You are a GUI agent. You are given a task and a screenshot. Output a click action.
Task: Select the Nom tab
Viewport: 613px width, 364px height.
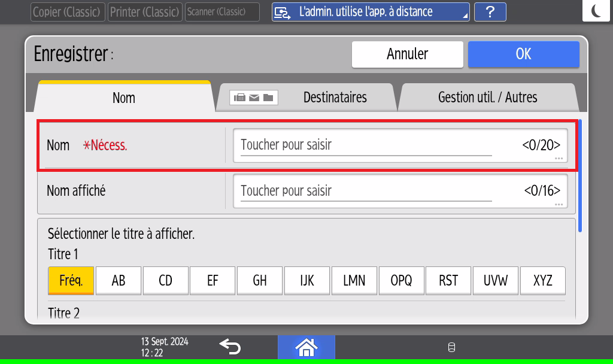[124, 98]
